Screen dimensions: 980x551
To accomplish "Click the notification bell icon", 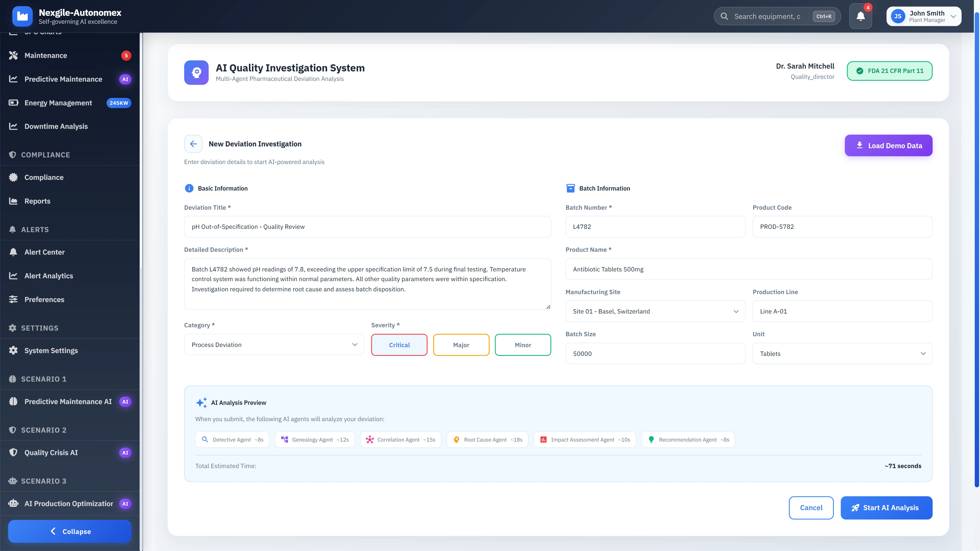I will click(861, 16).
